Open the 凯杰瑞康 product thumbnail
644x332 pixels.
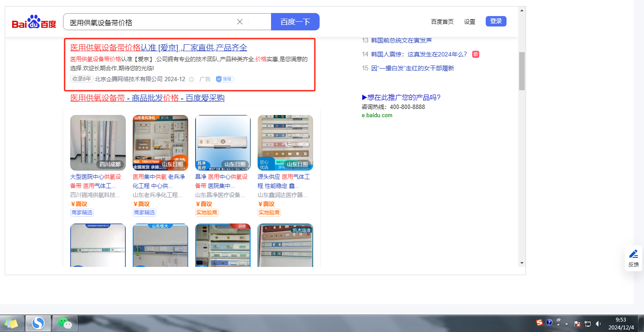[x=285, y=245]
